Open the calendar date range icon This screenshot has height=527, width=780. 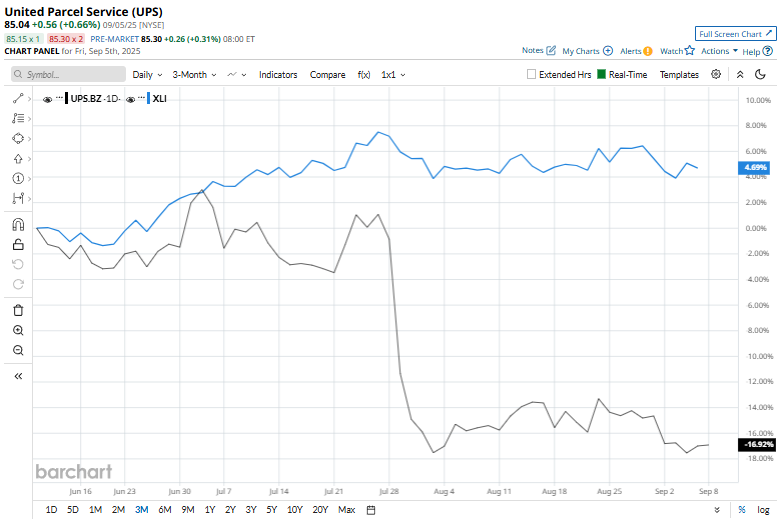[x=371, y=510]
